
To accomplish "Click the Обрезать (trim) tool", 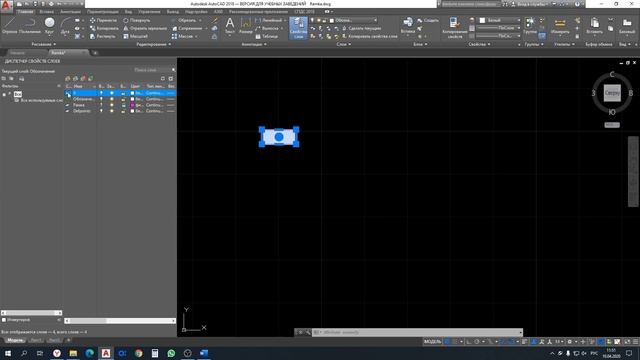I will point(184,20).
